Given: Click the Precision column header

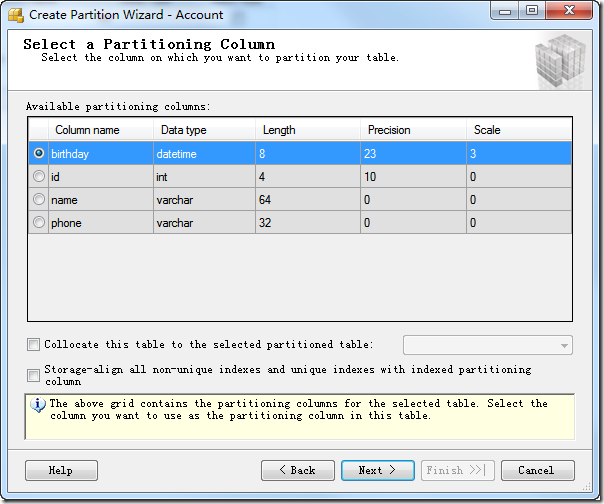Looking at the screenshot, I should click(x=389, y=130).
